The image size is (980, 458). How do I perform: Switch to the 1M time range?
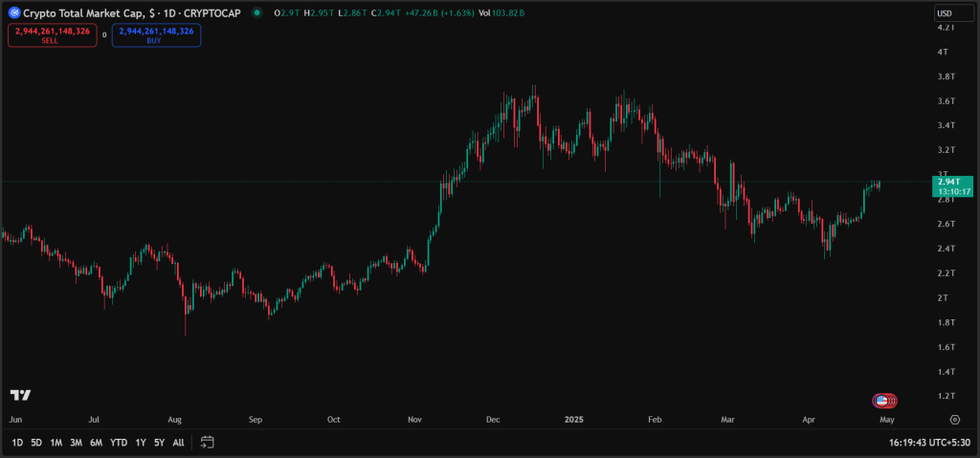tap(56, 443)
